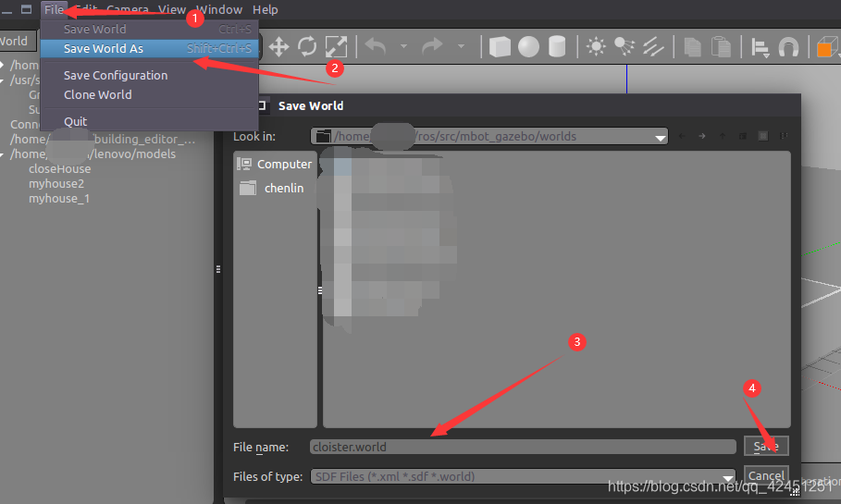Image resolution: width=841 pixels, height=504 pixels.
Task: Go forward in Save World dialog
Action: pyautogui.click(x=702, y=136)
